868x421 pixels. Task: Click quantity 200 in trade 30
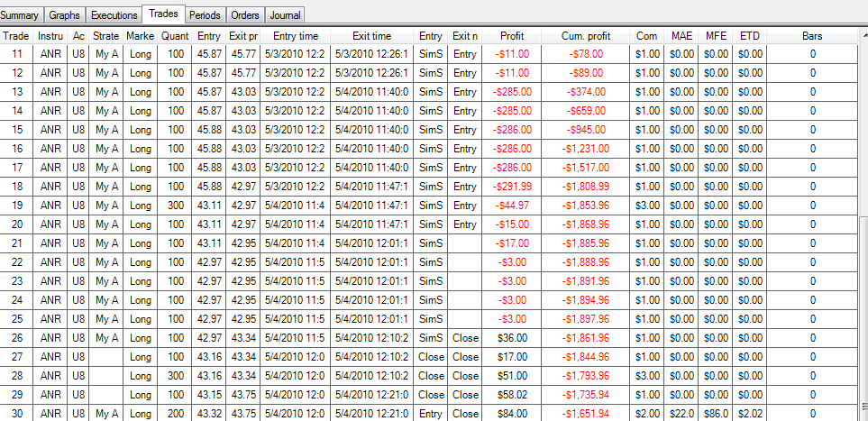175,414
